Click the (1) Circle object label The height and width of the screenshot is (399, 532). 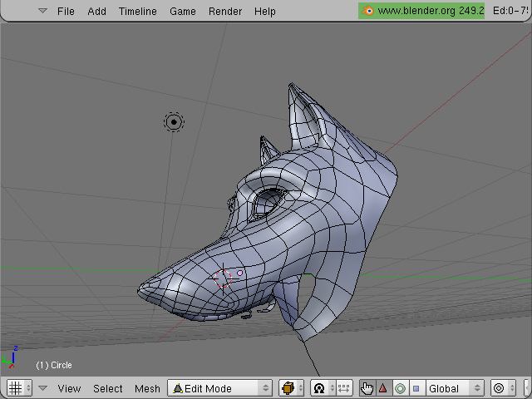[54, 365]
